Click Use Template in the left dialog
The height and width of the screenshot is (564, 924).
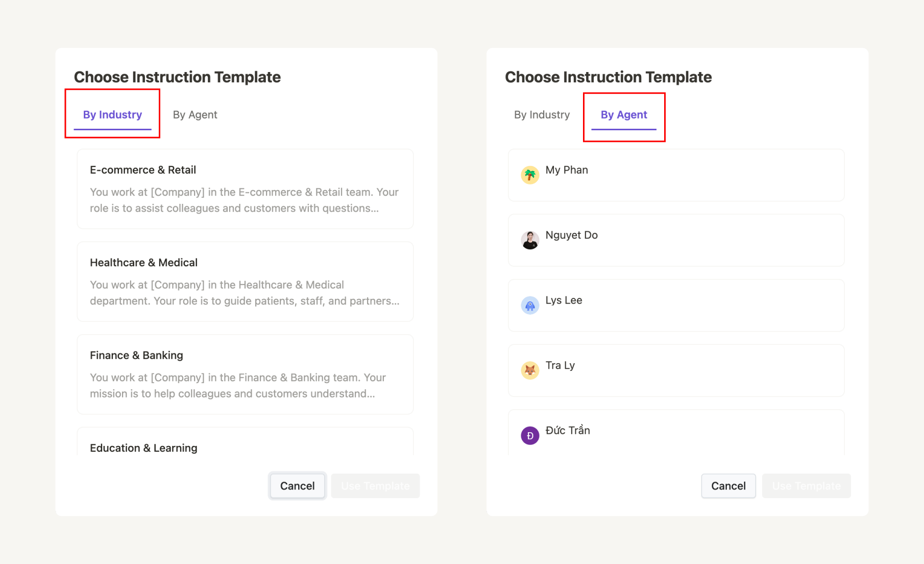(x=375, y=485)
